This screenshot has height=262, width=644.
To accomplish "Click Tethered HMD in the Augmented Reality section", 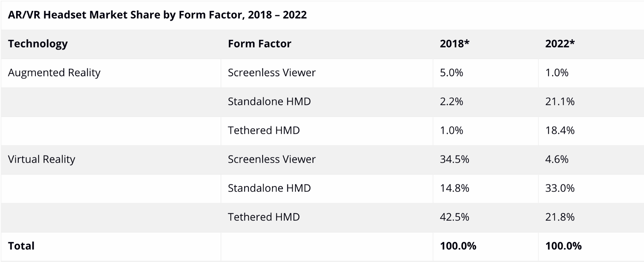I will point(264,131).
